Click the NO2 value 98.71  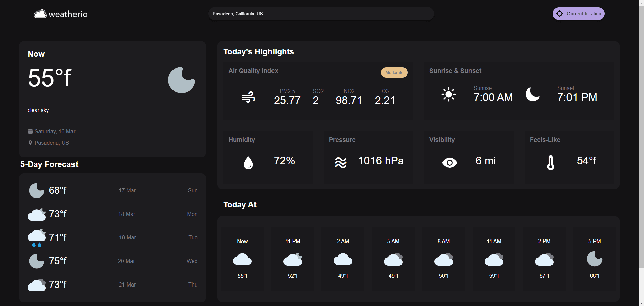point(349,100)
